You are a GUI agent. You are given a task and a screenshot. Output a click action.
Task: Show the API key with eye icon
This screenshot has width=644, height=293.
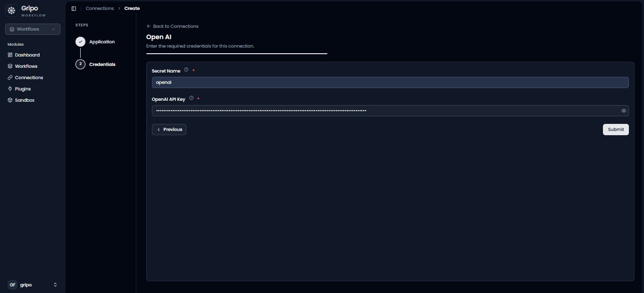[624, 111]
